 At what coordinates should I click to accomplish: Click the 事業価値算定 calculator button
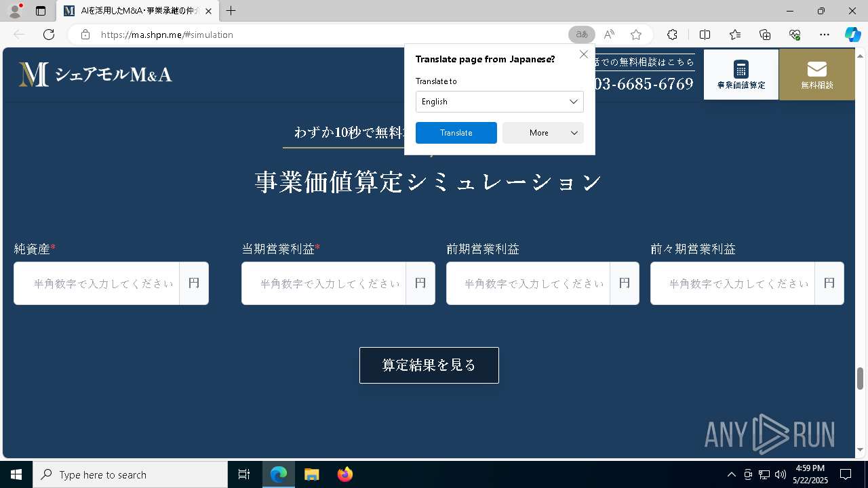tap(741, 75)
